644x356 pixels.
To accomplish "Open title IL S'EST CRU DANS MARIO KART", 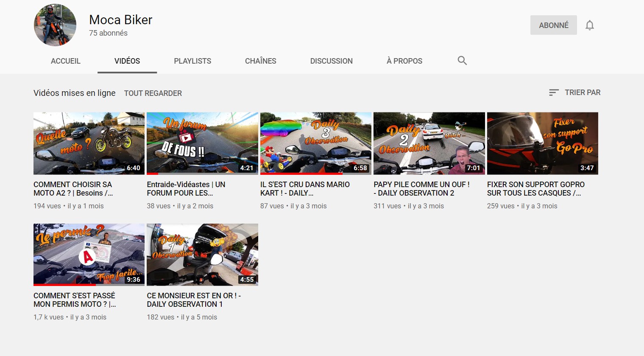I will (x=305, y=189).
